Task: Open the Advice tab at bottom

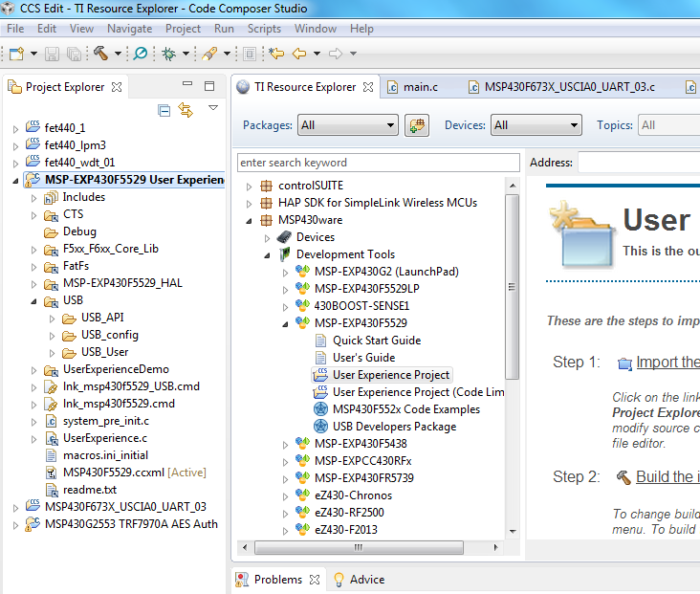Action: point(366,580)
